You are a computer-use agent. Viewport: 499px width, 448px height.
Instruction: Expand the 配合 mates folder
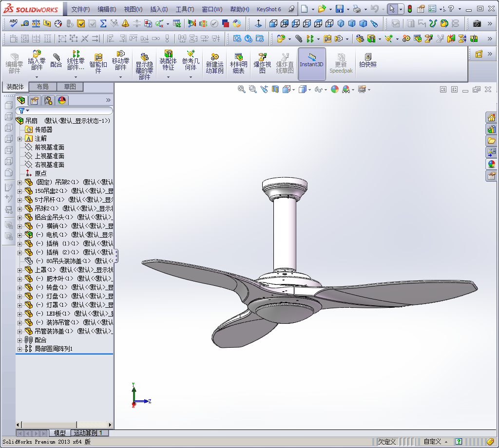point(19,340)
